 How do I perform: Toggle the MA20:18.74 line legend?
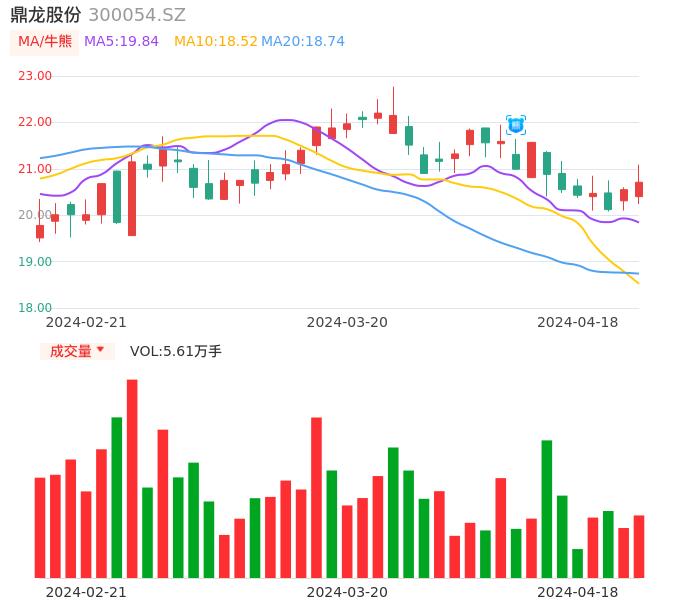pos(303,42)
